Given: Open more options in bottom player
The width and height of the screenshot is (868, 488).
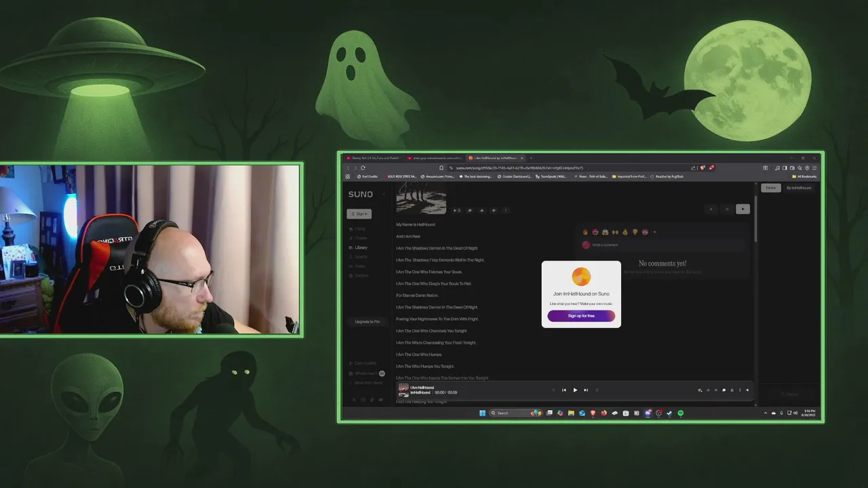Looking at the screenshot, I should tap(740, 390).
